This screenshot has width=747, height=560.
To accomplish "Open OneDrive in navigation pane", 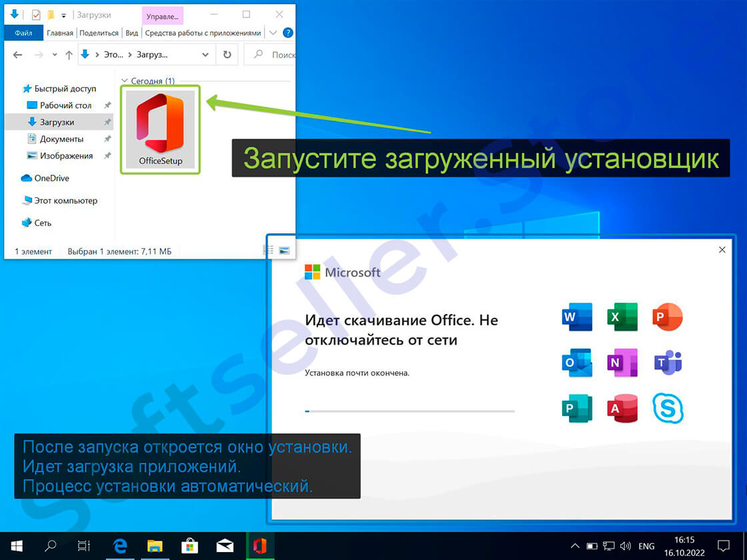I will point(45,178).
